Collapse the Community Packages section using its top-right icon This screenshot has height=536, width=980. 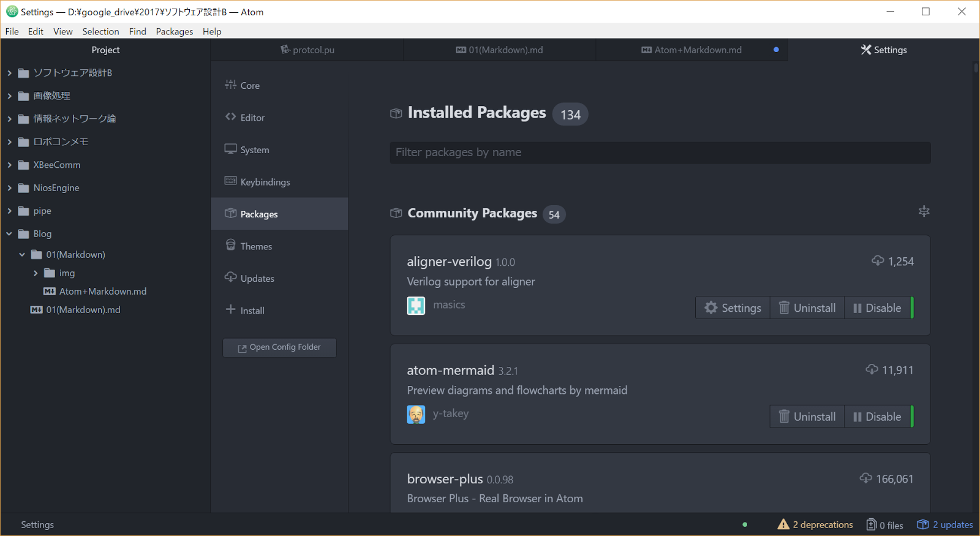tap(924, 211)
